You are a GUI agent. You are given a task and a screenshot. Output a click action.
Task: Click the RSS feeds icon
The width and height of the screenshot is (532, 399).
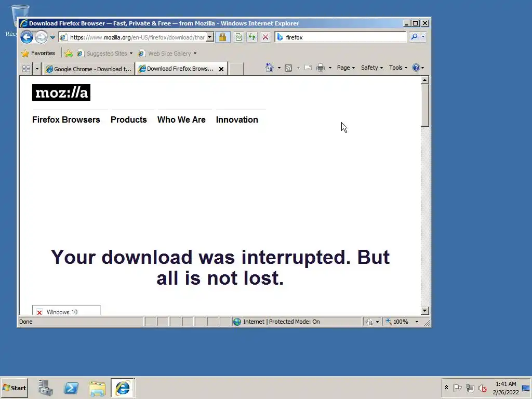[x=288, y=68]
